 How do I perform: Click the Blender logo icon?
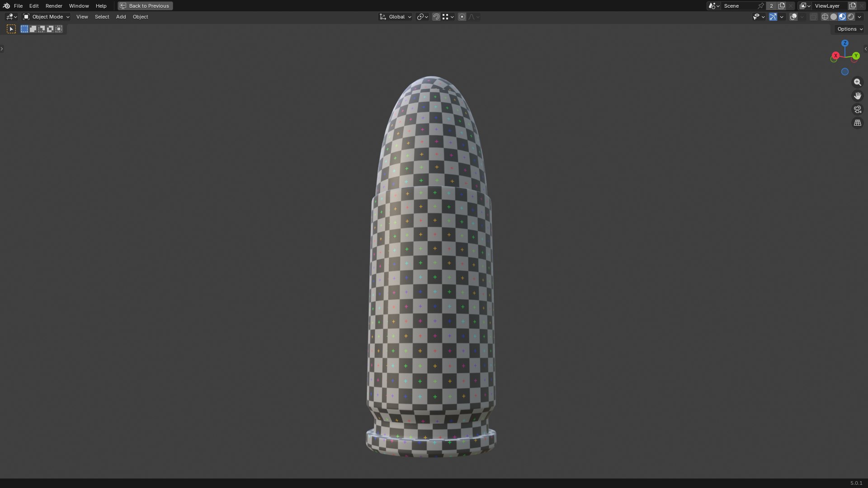click(6, 6)
